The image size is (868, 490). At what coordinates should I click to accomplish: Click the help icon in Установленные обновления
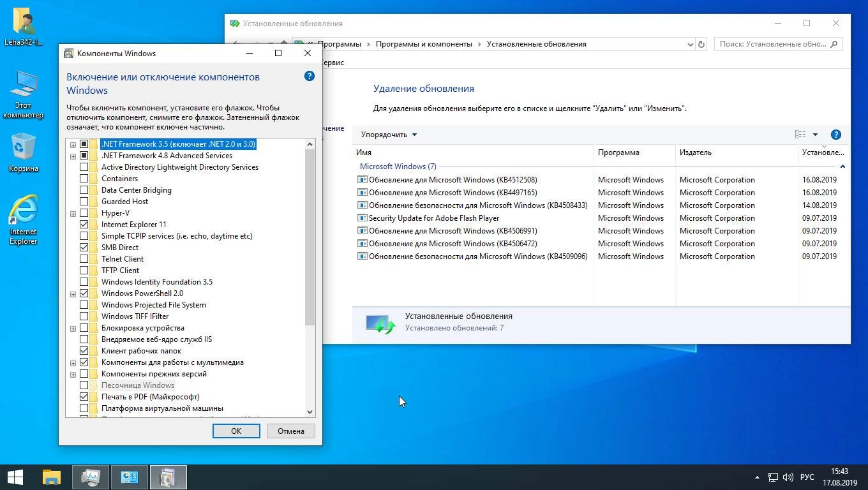[835, 135]
